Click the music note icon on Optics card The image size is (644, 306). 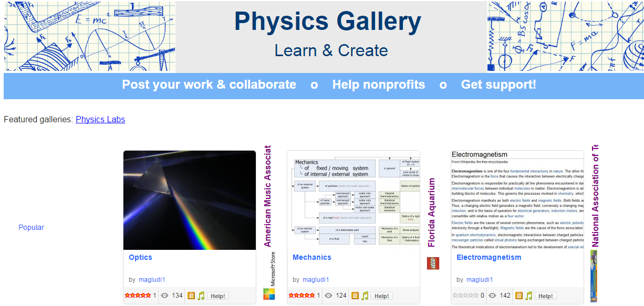coord(201,296)
